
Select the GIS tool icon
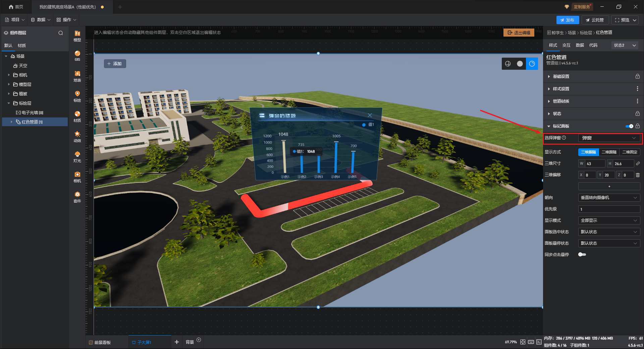click(x=77, y=55)
